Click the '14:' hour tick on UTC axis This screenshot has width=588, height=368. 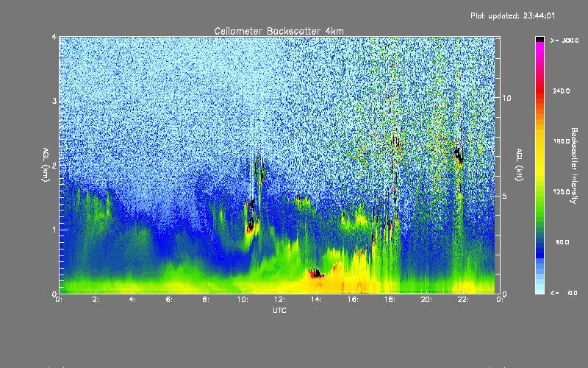(x=317, y=300)
